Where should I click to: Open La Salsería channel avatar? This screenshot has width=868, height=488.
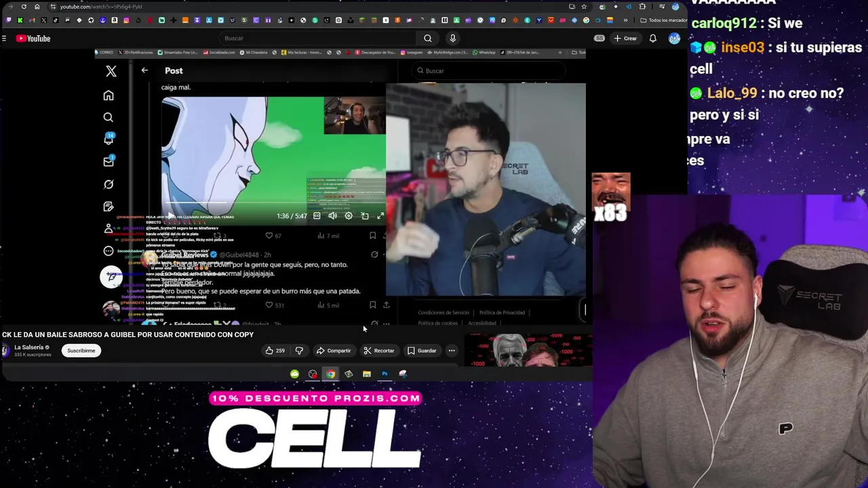pos(5,350)
